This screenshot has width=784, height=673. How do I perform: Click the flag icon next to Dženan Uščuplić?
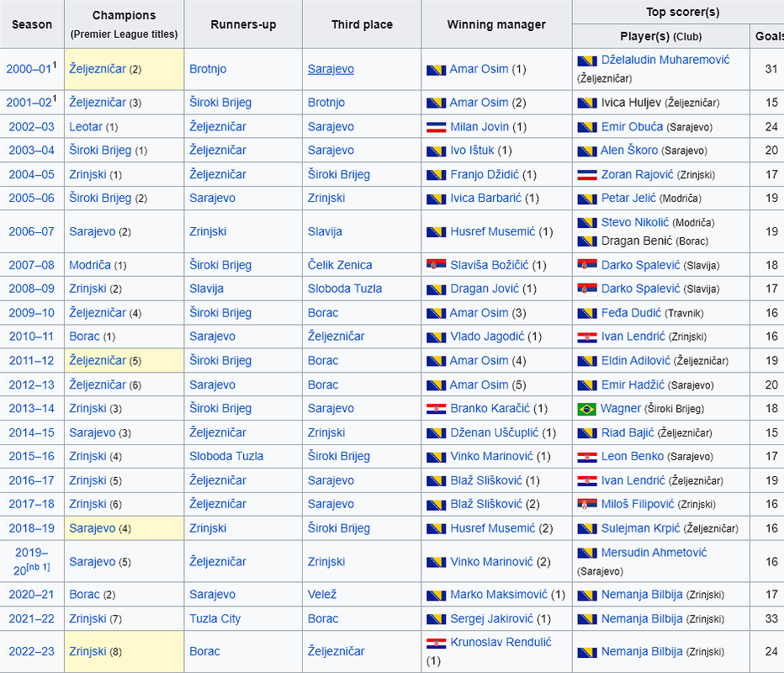point(436,433)
